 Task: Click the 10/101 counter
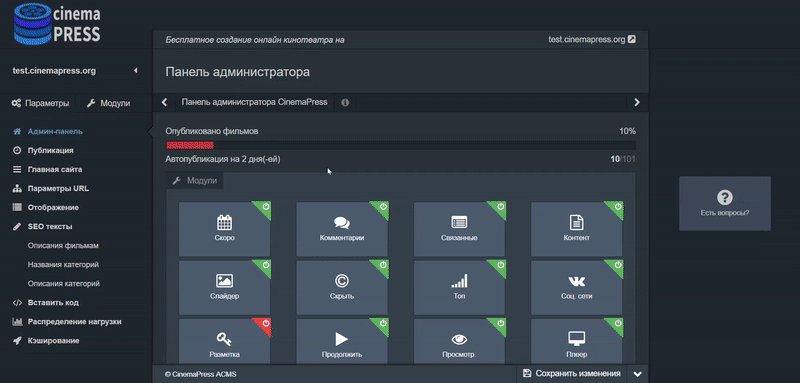click(623, 159)
